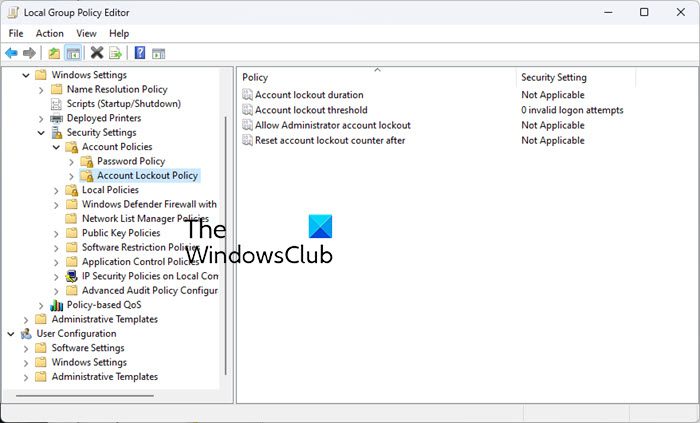Select Advanced Audit Policy Configuration tree item
Image resolution: width=700 pixels, height=423 pixels.
(x=150, y=290)
